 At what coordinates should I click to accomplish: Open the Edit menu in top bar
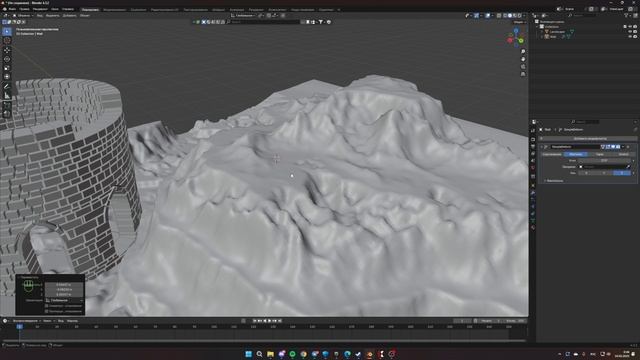(24, 9)
